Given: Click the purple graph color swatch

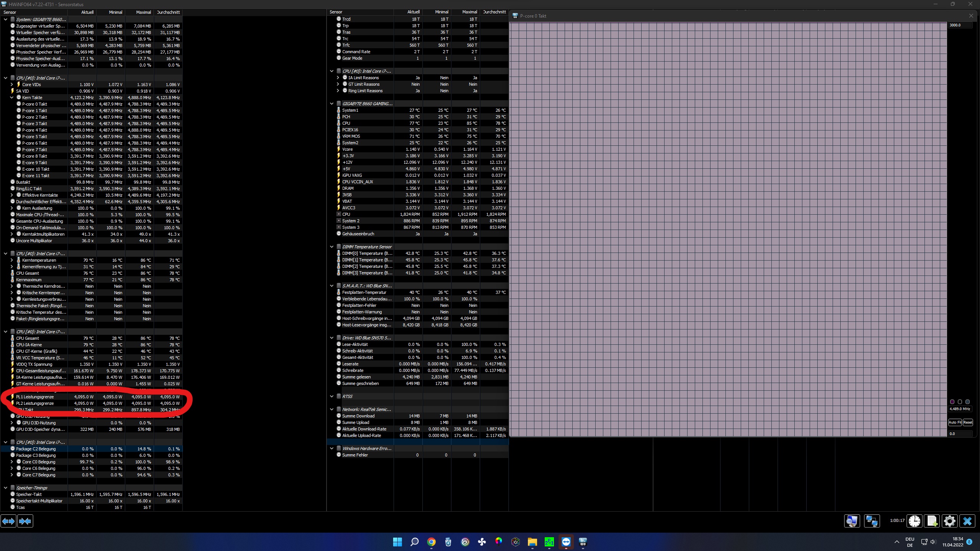Looking at the screenshot, I should (952, 402).
